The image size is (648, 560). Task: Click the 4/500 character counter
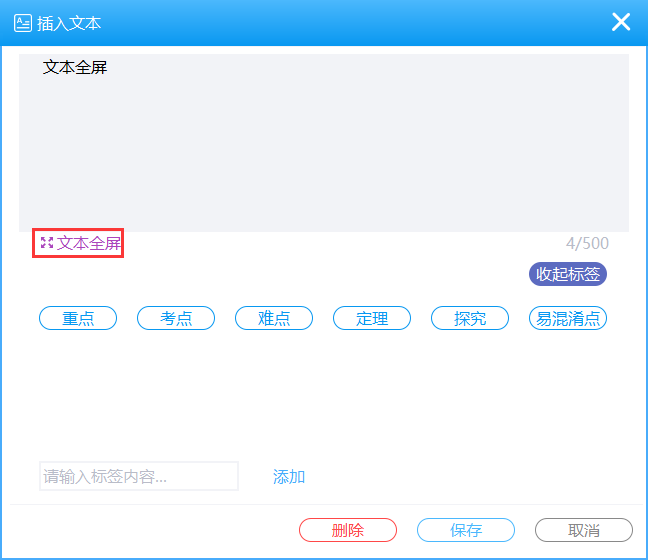click(x=587, y=243)
